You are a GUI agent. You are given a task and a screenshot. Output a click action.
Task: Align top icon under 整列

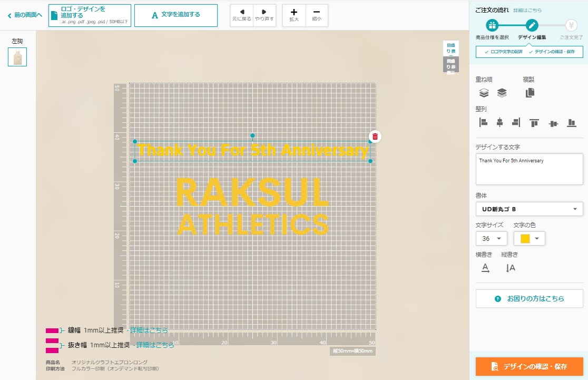[x=534, y=123]
